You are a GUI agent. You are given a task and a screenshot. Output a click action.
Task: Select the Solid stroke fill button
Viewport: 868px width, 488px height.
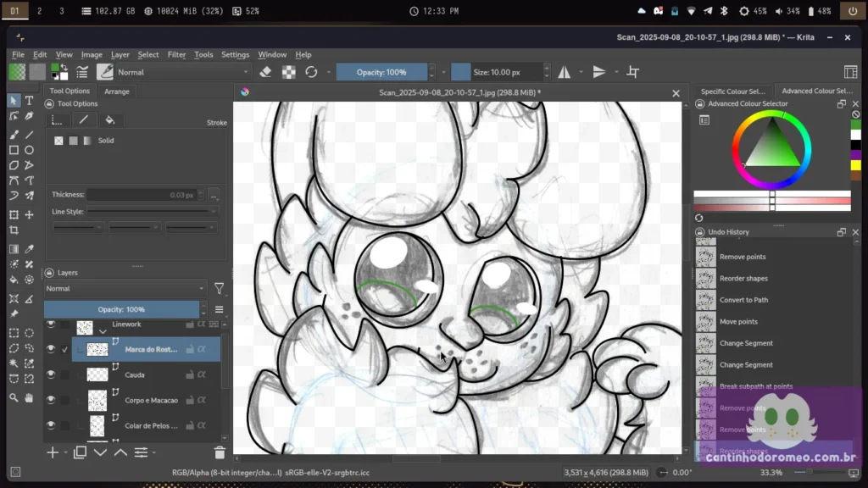pyautogui.click(x=73, y=141)
